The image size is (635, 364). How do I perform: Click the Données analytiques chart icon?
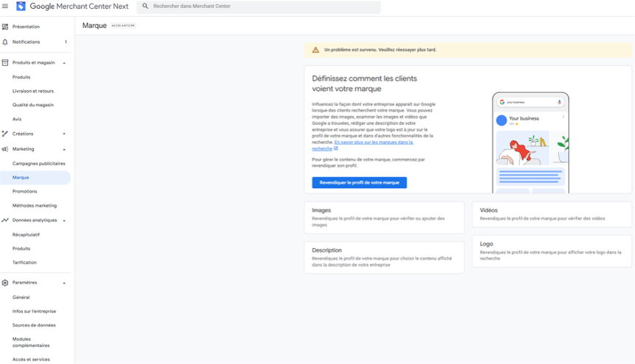(x=5, y=220)
